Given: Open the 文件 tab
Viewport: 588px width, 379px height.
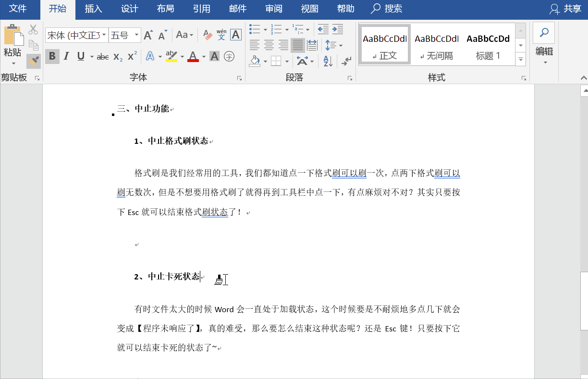Looking at the screenshot, I should [x=18, y=8].
